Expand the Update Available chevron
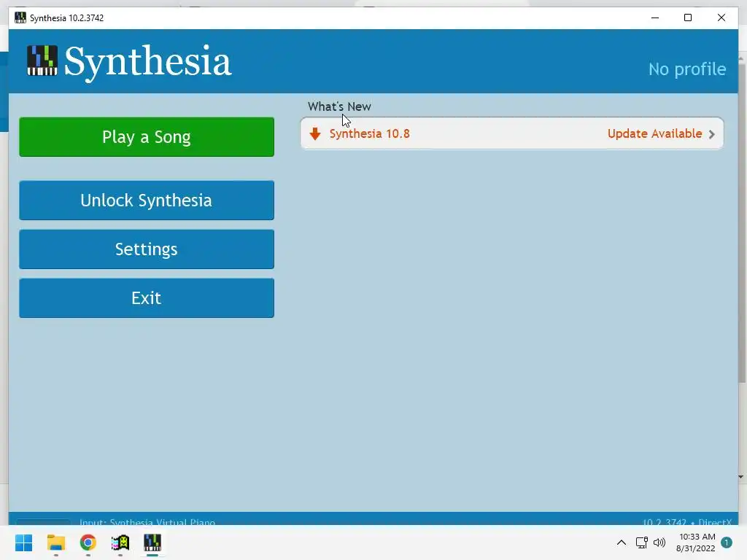747x560 pixels. 712,134
